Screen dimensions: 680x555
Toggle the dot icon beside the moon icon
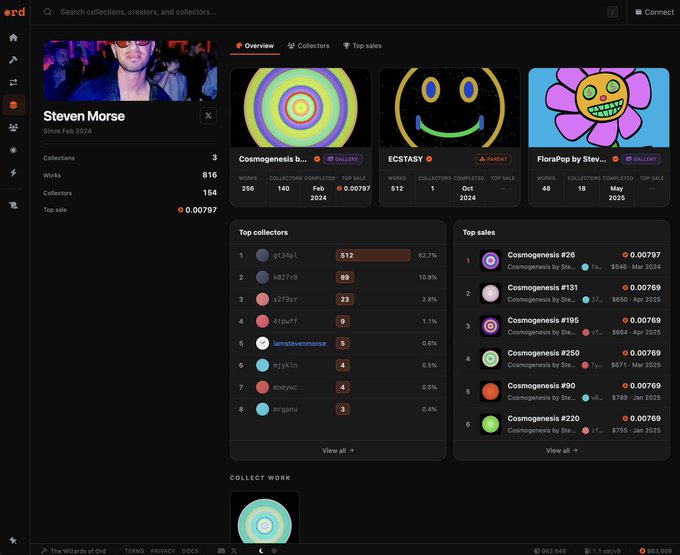tap(274, 551)
